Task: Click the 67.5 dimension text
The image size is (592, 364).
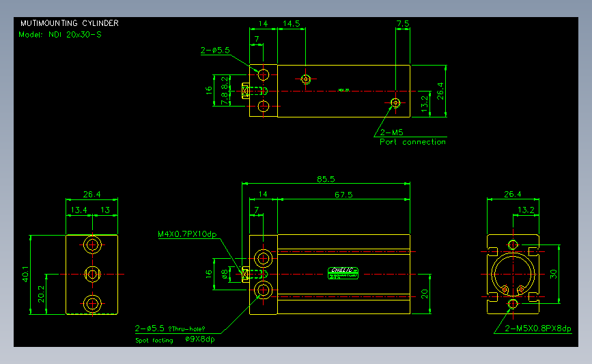Action: point(343,195)
